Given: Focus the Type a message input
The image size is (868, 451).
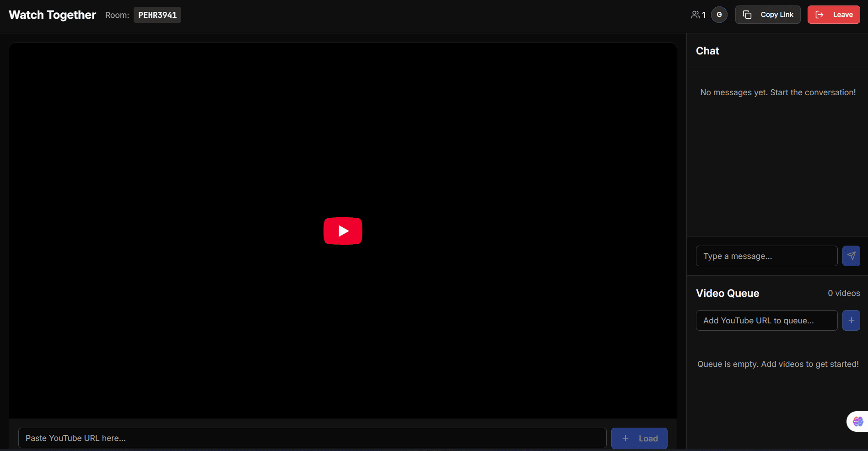Looking at the screenshot, I should [767, 256].
